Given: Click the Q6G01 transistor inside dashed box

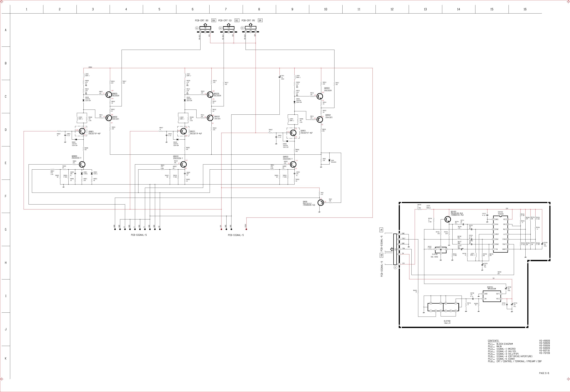Looking at the screenshot, I should (183, 131).
